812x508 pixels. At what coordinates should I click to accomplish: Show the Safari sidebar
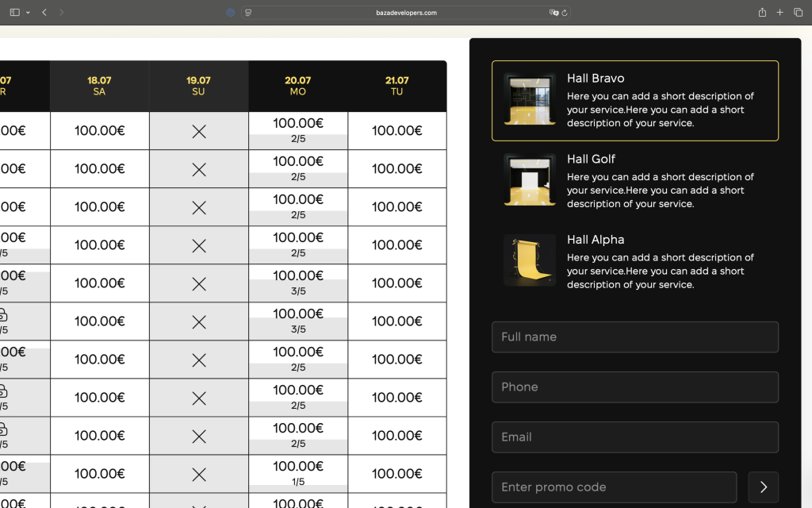[x=14, y=13]
